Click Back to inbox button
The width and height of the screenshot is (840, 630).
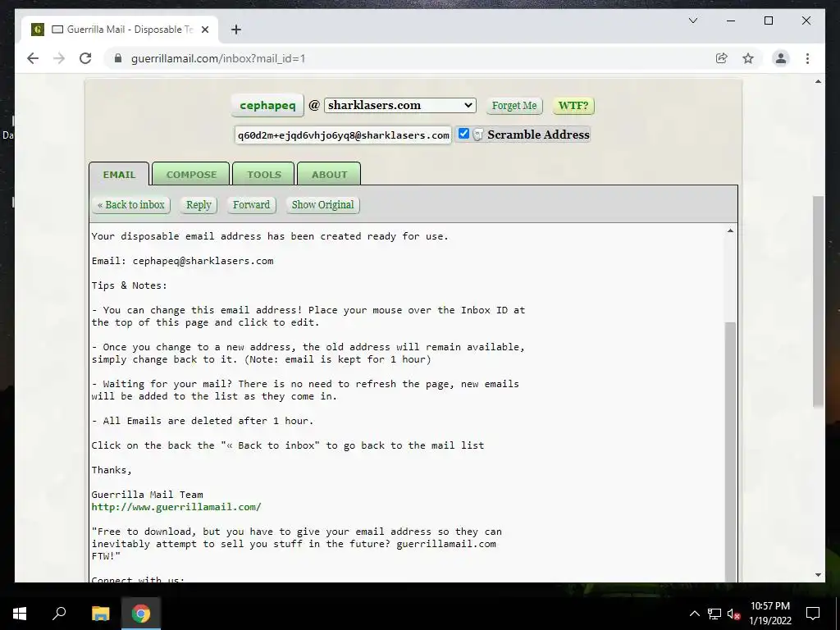click(130, 204)
